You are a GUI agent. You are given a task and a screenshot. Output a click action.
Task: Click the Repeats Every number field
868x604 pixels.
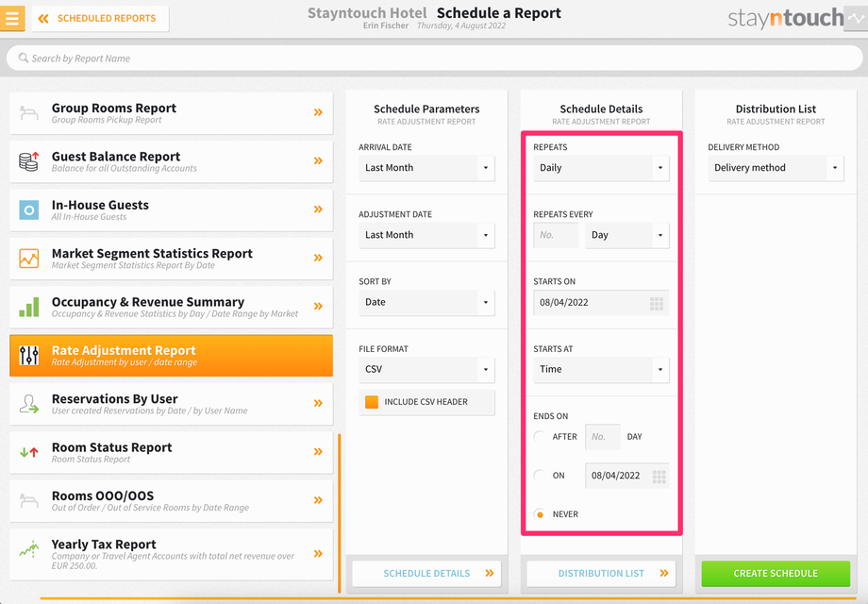[x=556, y=235]
